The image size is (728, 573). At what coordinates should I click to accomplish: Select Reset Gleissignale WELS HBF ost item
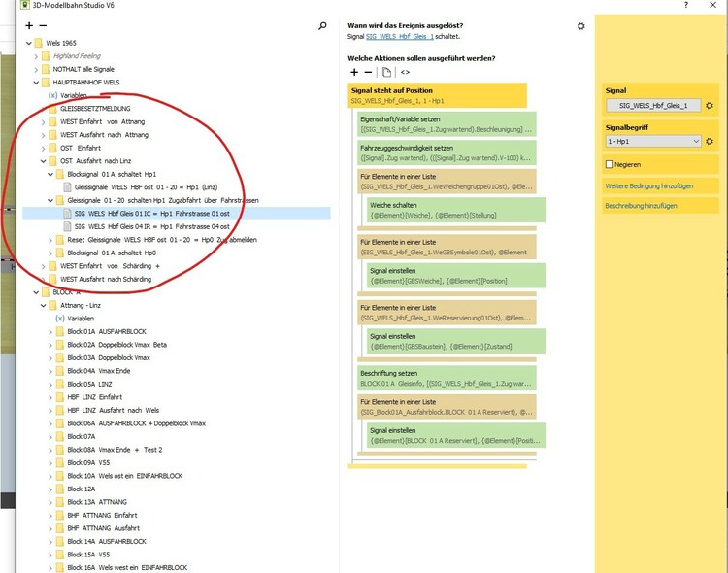pos(162,240)
